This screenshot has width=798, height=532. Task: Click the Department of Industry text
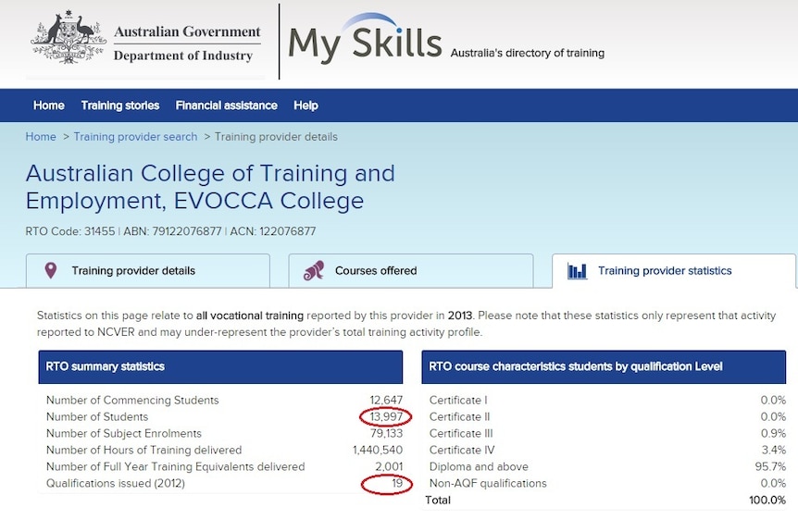(183, 56)
